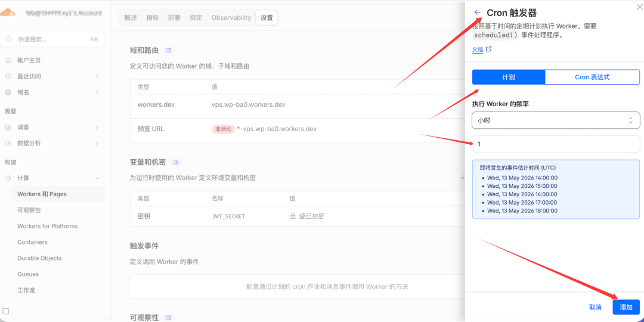This screenshot has height=322, width=644.
Task: Expand the 数据分析 submenu chevron
Action: point(97,143)
